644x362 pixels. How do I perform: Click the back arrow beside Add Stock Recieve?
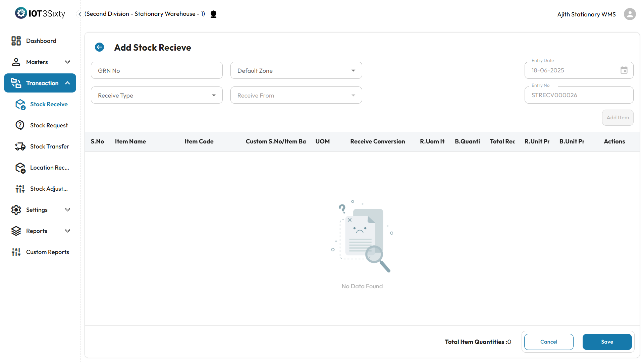coord(99,47)
